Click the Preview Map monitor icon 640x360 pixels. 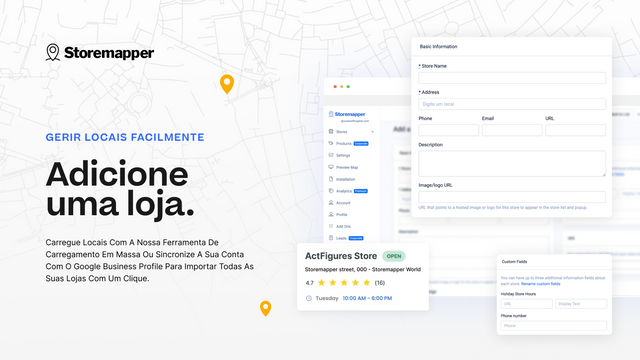click(x=331, y=167)
